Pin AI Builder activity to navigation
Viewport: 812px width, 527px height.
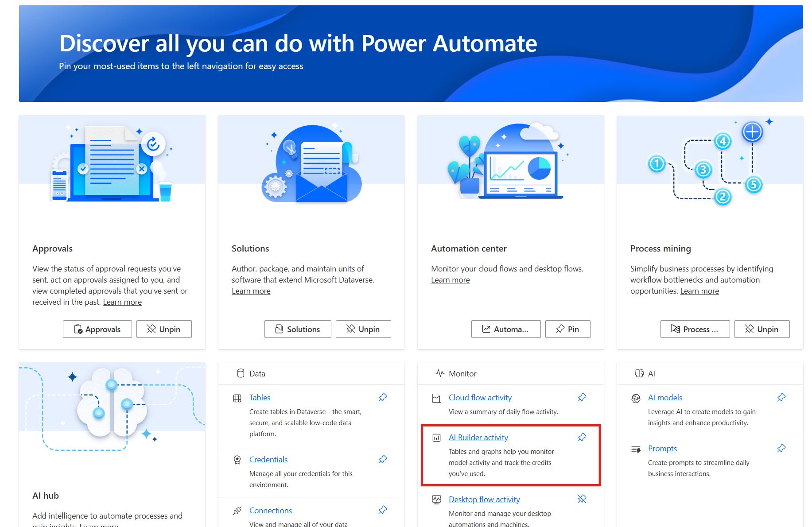click(x=582, y=437)
